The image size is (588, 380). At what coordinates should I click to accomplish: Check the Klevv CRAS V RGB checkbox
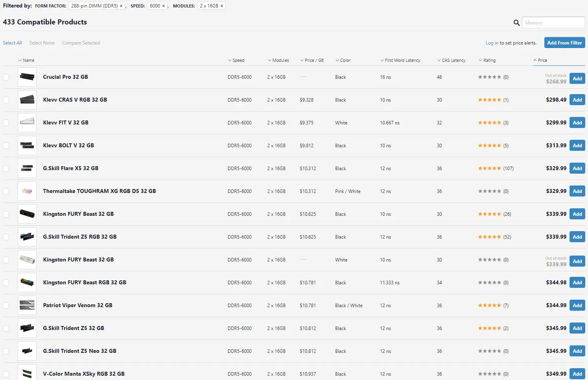click(x=6, y=100)
